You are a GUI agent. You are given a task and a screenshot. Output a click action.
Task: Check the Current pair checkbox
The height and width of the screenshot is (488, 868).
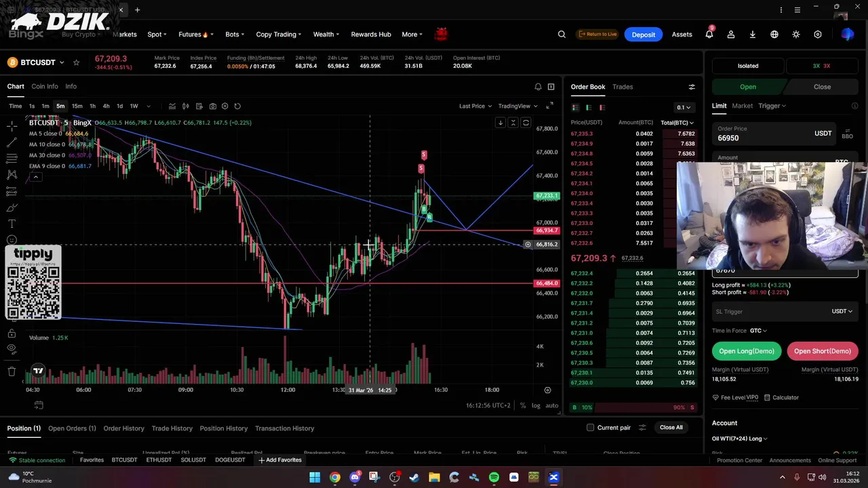590,428
